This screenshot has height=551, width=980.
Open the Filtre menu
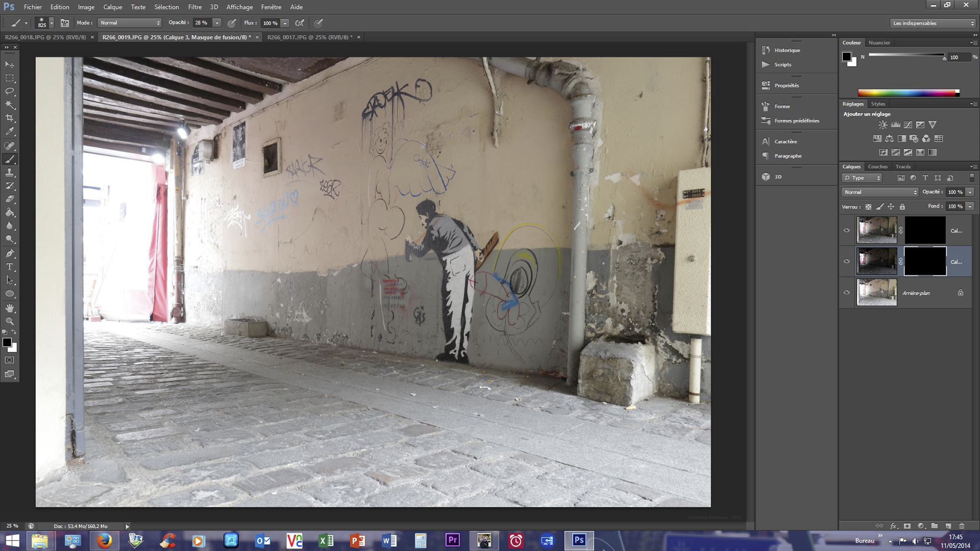point(195,7)
